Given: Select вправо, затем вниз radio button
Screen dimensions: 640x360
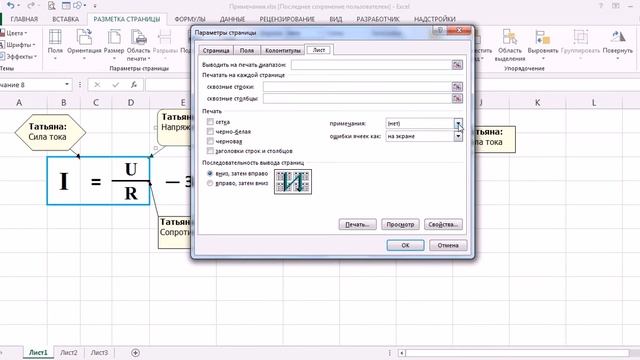Looking at the screenshot, I should (210, 183).
